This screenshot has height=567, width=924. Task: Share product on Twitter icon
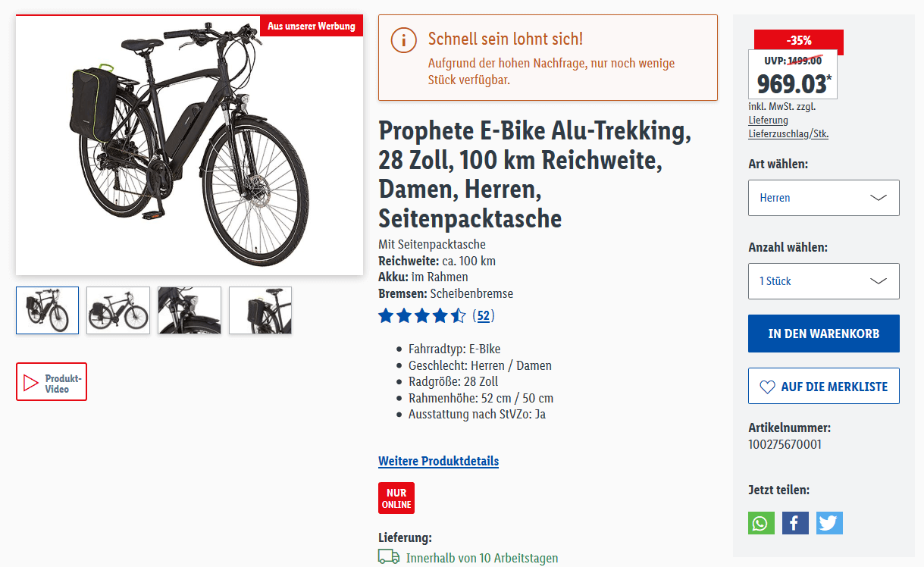click(x=829, y=523)
